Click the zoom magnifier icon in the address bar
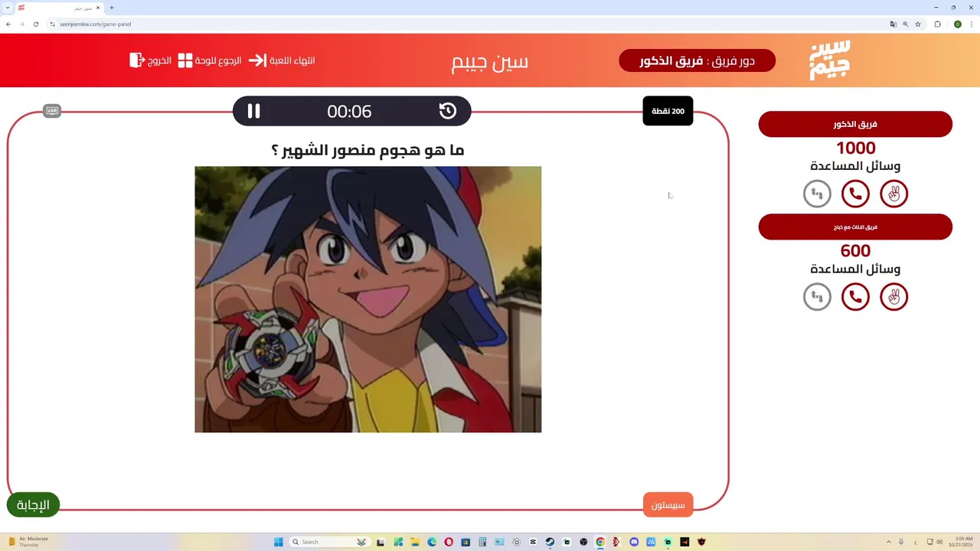This screenshot has height=551, width=980. [x=905, y=24]
